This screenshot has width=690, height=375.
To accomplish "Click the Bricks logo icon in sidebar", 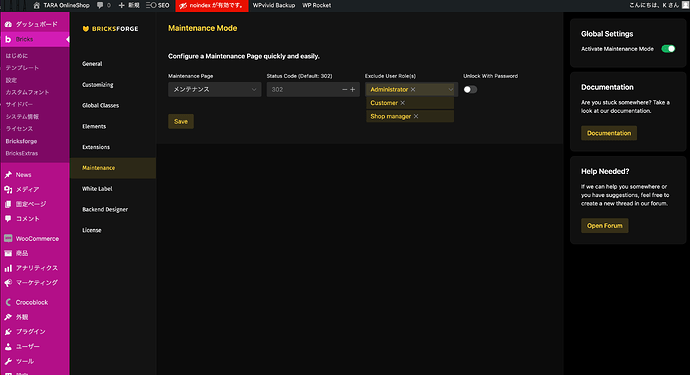I will pyautogui.click(x=8, y=39).
